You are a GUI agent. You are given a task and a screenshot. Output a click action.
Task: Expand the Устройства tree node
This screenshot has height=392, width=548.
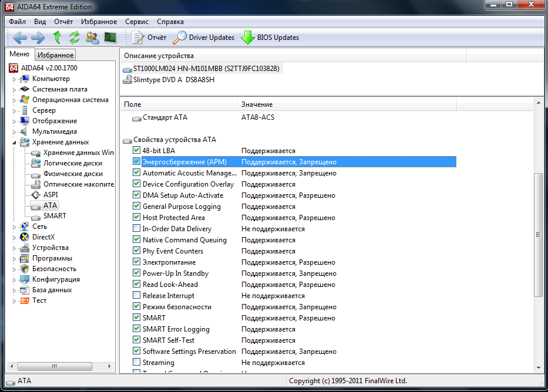(14, 248)
